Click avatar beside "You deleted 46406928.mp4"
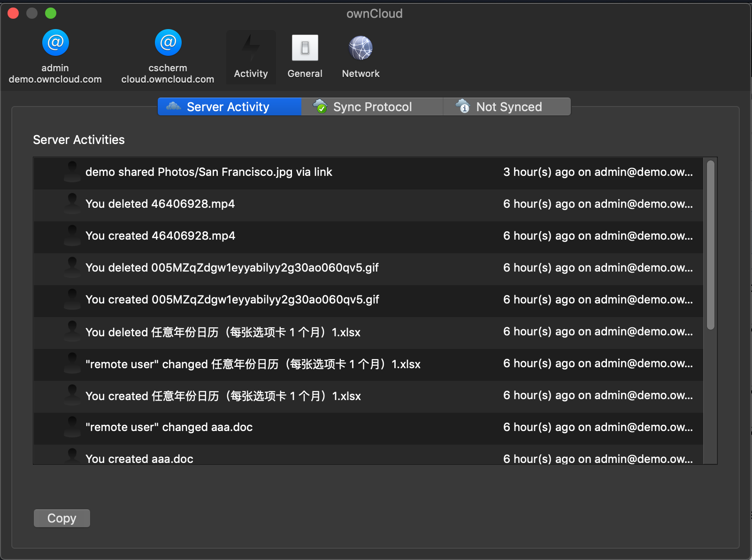Viewport: 752px width, 560px height. pyautogui.click(x=72, y=204)
